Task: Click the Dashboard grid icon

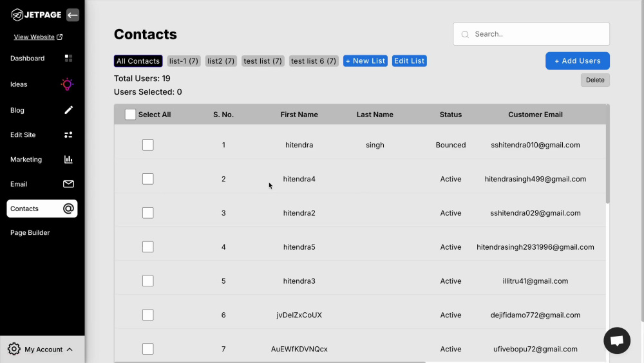Action: point(69,59)
